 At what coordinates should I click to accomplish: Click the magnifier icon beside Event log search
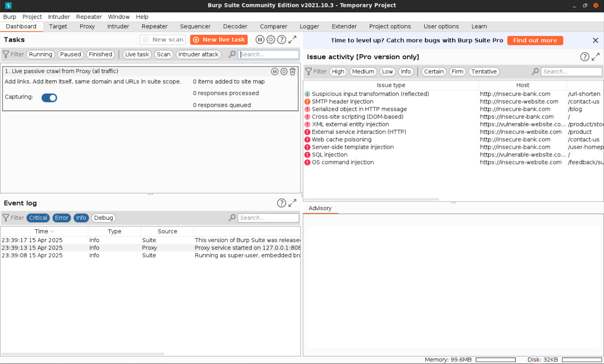tap(232, 218)
